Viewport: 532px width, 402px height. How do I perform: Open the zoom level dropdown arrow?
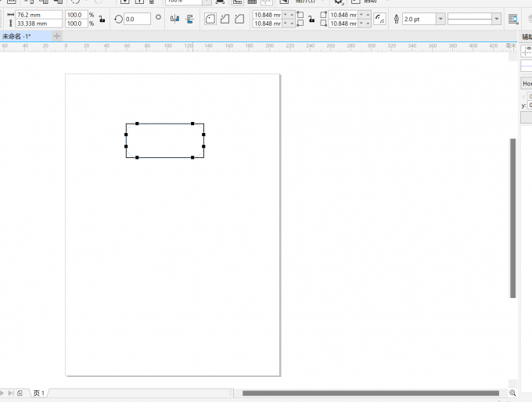[206, 2]
